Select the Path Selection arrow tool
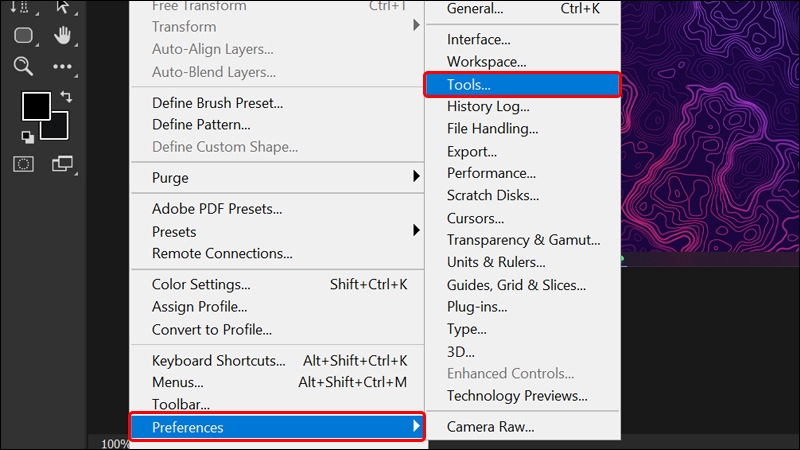The width and height of the screenshot is (800, 450). click(x=63, y=7)
